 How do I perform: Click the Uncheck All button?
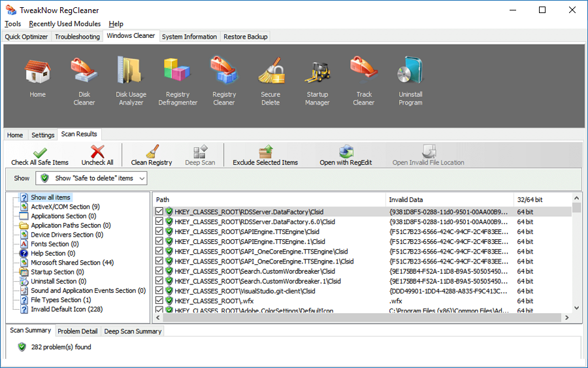97,156
